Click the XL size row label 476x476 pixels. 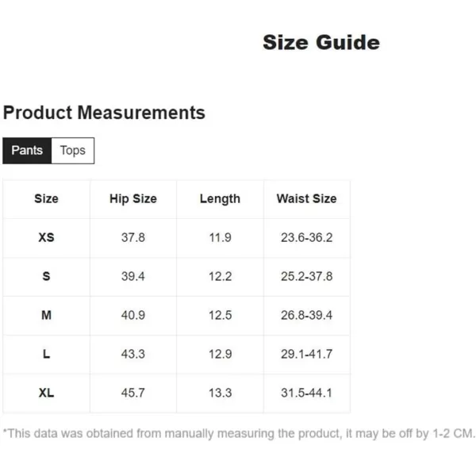coord(47,393)
